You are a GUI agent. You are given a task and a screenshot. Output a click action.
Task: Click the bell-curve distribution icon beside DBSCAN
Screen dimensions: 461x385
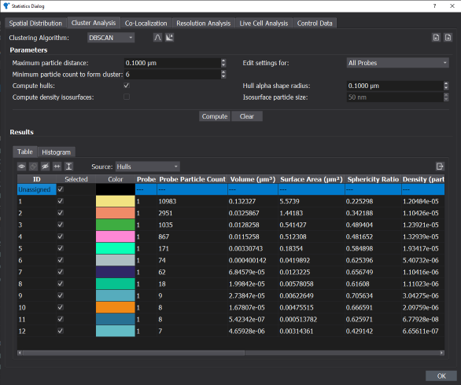(157, 38)
